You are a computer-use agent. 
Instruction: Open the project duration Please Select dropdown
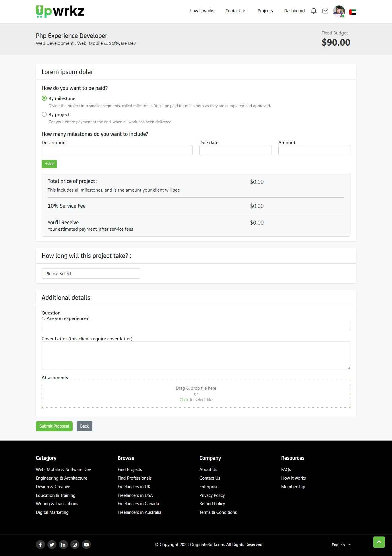[91, 273]
